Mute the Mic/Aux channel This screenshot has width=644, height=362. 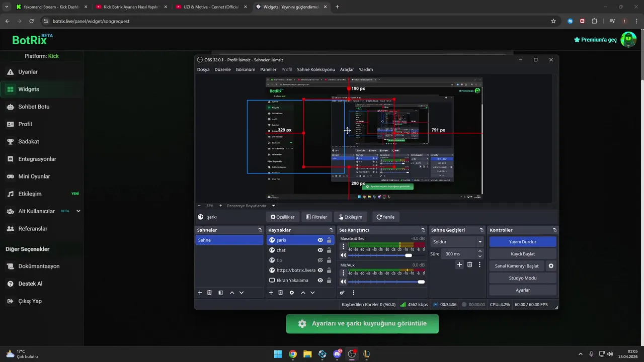click(x=344, y=282)
